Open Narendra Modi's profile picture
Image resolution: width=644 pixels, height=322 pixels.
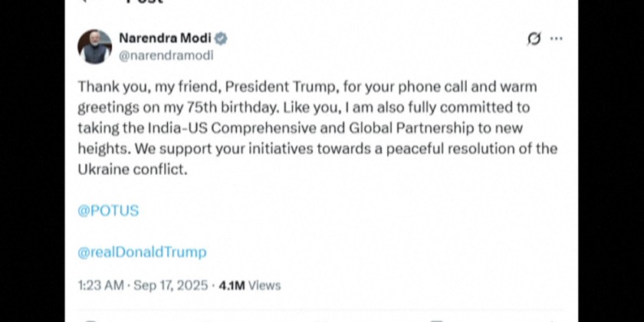(x=95, y=47)
